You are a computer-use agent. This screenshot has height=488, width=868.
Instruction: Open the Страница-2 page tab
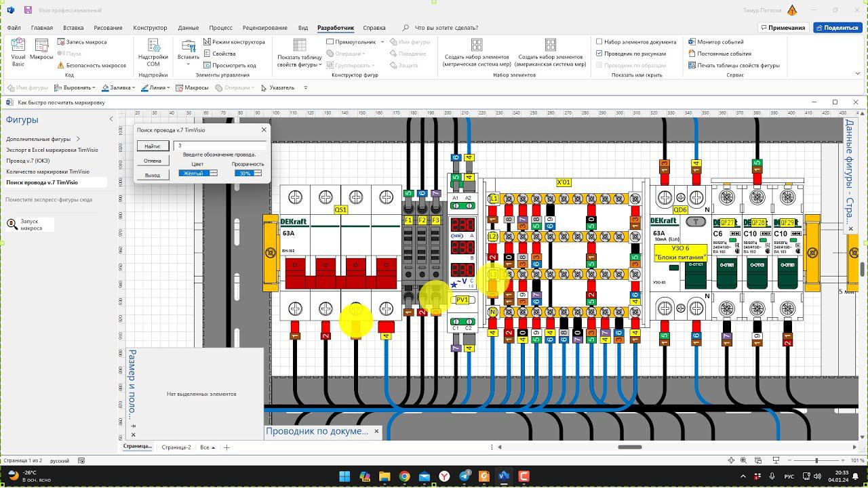pos(176,447)
